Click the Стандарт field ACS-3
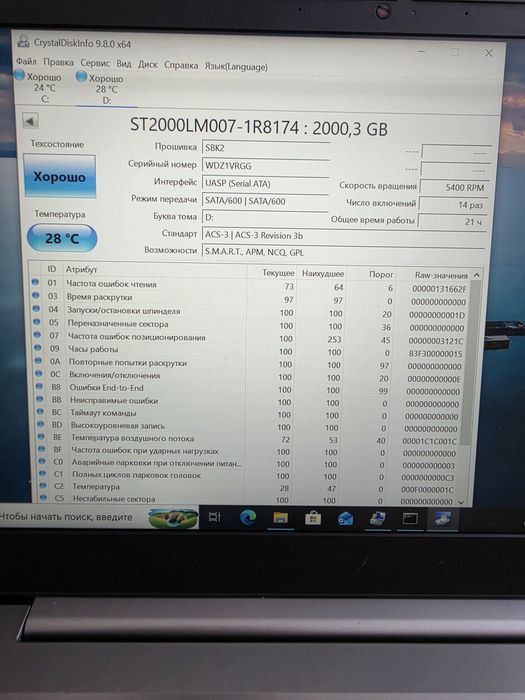The width and height of the screenshot is (525, 700). pyautogui.click(x=344, y=235)
